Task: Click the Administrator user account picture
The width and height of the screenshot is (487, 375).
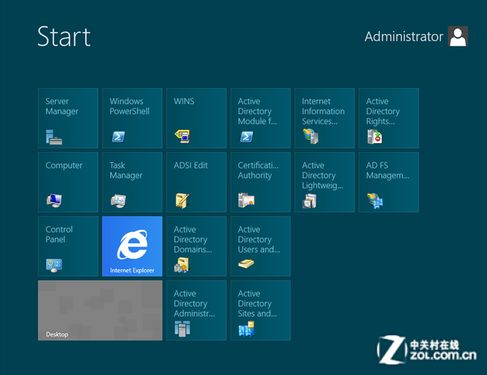Action: pyautogui.click(x=458, y=36)
